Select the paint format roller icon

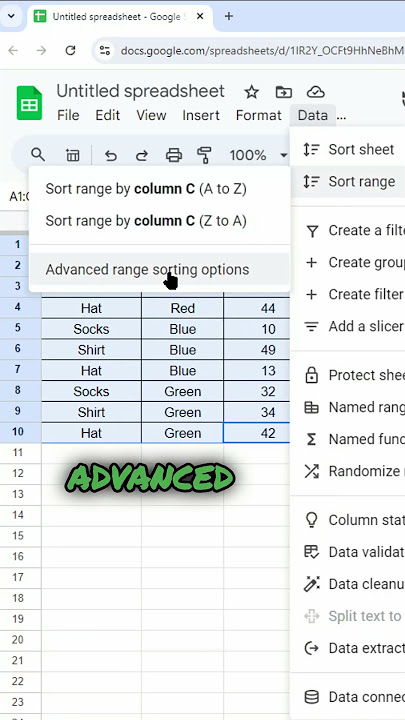(x=204, y=156)
